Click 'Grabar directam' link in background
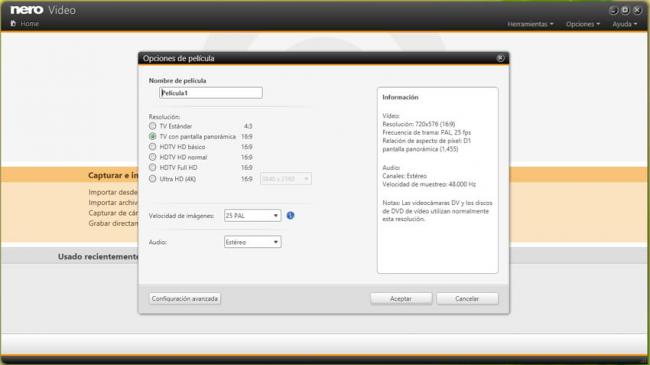Image resolution: width=650 pixels, height=365 pixels. point(113,224)
